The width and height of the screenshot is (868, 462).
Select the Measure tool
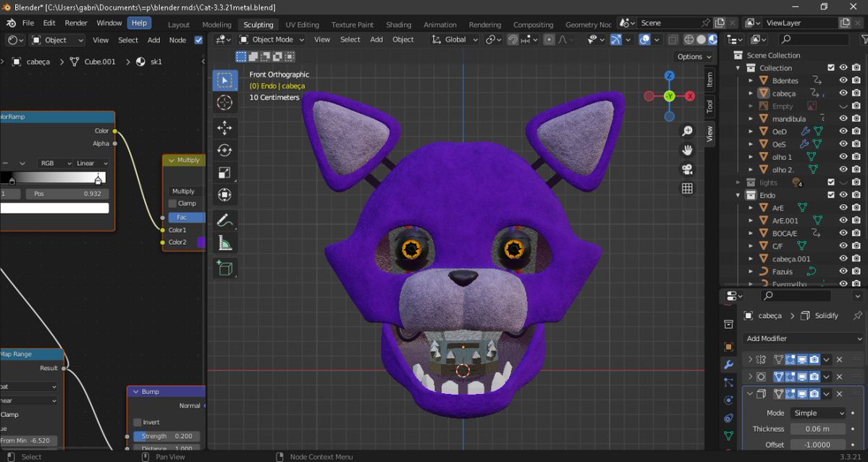(224, 242)
